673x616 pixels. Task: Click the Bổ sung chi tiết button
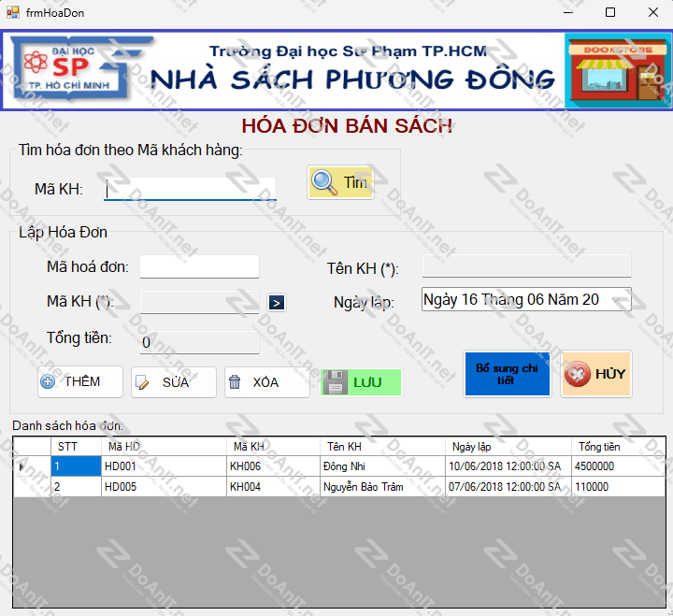tap(507, 374)
